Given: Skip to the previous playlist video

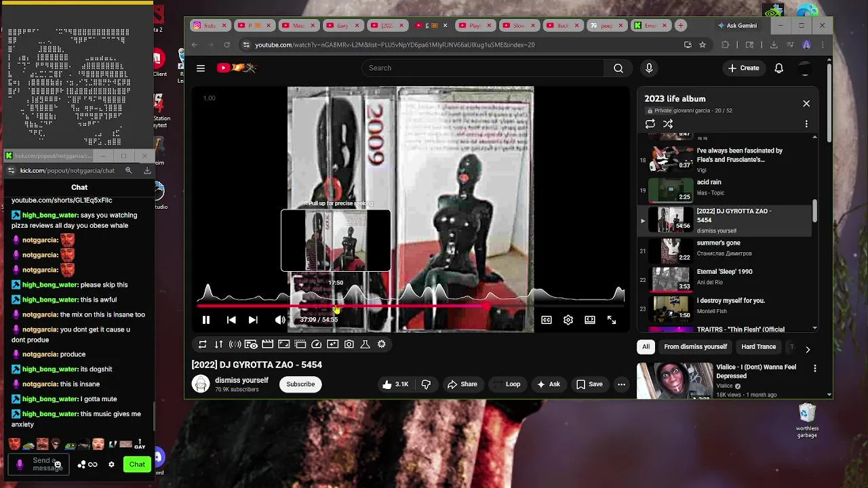Looking at the screenshot, I should coord(231,320).
